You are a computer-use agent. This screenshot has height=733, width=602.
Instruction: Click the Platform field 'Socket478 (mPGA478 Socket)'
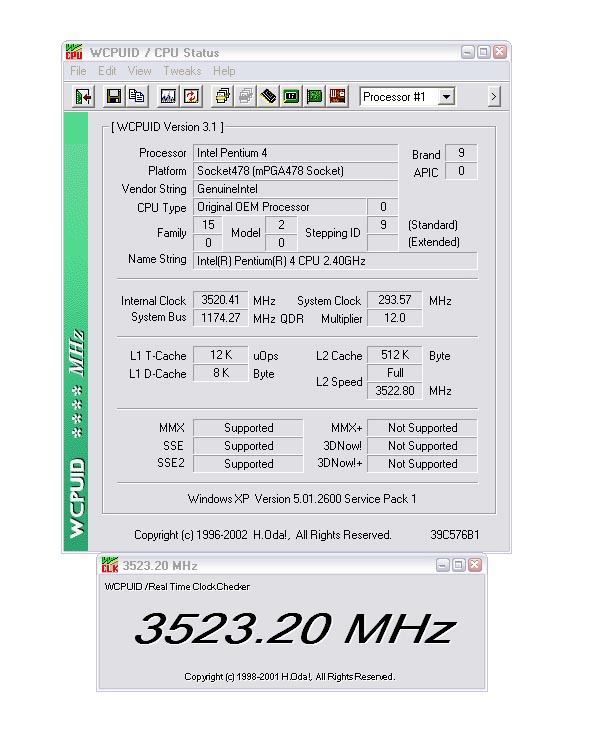295,171
